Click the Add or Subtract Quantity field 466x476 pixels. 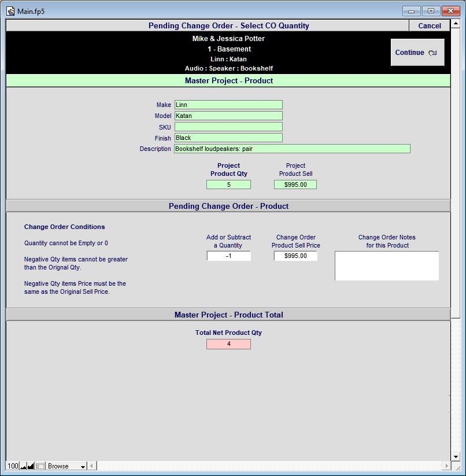pyautogui.click(x=229, y=256)
